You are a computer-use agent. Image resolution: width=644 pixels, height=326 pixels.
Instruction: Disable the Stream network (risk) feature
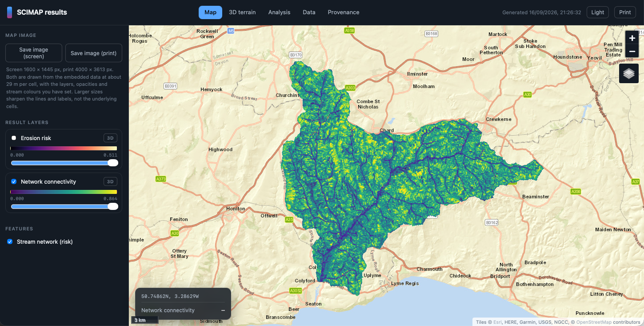coord(10,242)
